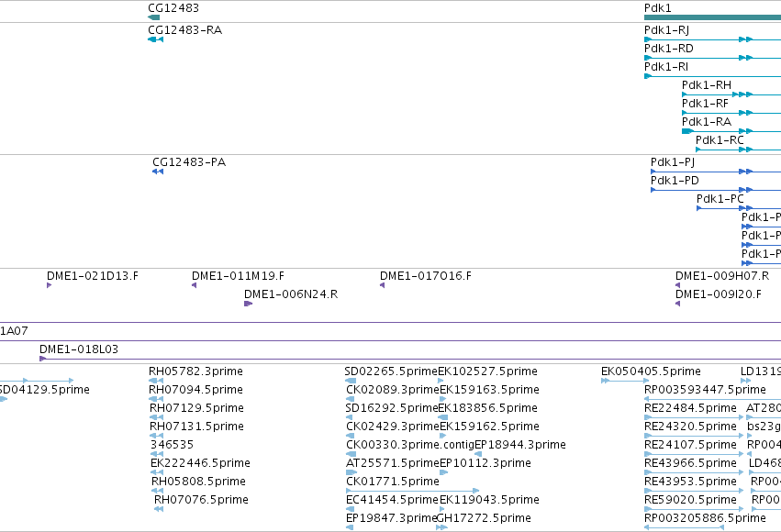
Task: Select the DME1-017O16.F arrow marker
Action: (382, 285)
